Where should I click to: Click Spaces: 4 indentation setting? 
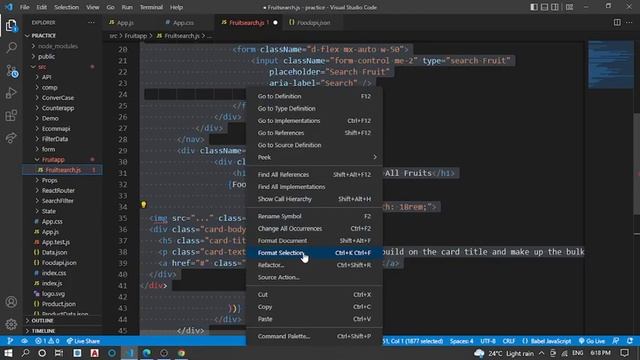462,341
